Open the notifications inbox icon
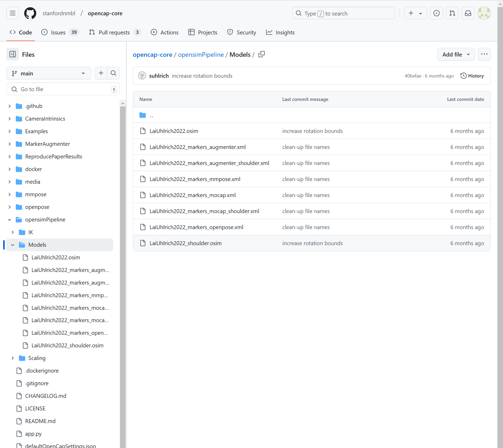Screen dimensions: 503x448 coord(468,13)
